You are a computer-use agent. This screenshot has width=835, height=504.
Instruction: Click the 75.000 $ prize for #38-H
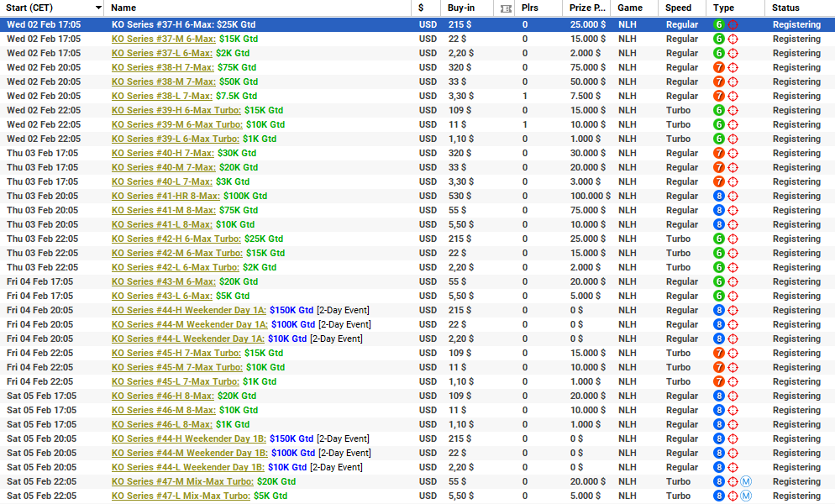pyautogui.click(x=588, y=68)
